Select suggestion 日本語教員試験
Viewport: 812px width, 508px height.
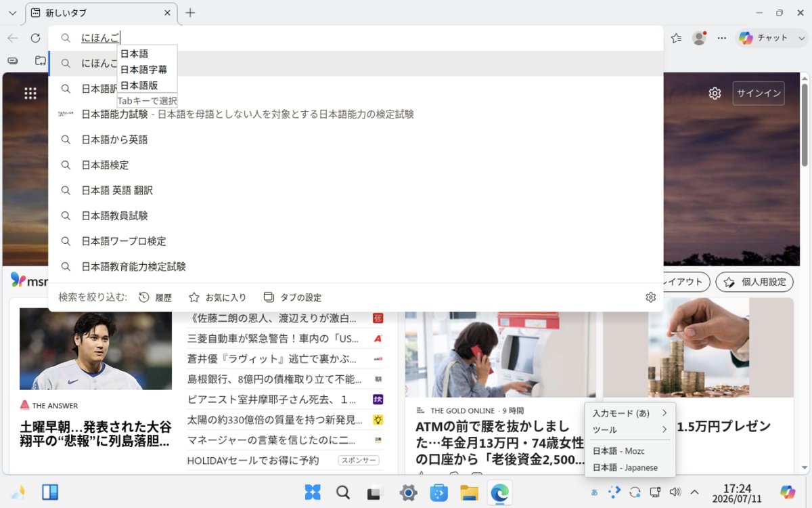point(355,216)
